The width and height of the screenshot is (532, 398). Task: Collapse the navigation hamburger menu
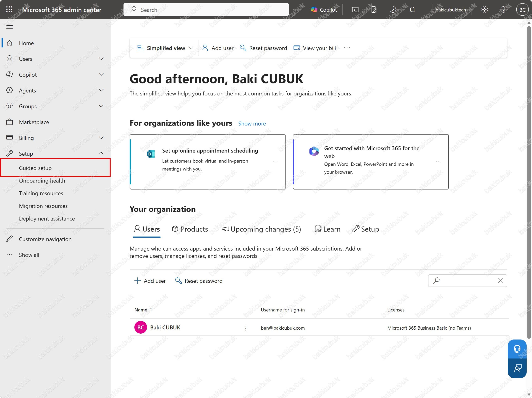pyautogui.click(x=9, y=27)
